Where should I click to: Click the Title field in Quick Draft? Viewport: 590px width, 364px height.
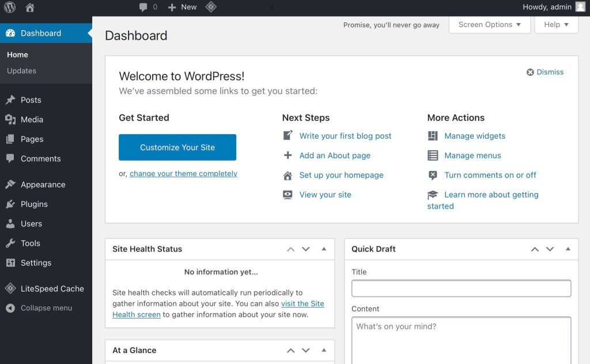(460, 287)
